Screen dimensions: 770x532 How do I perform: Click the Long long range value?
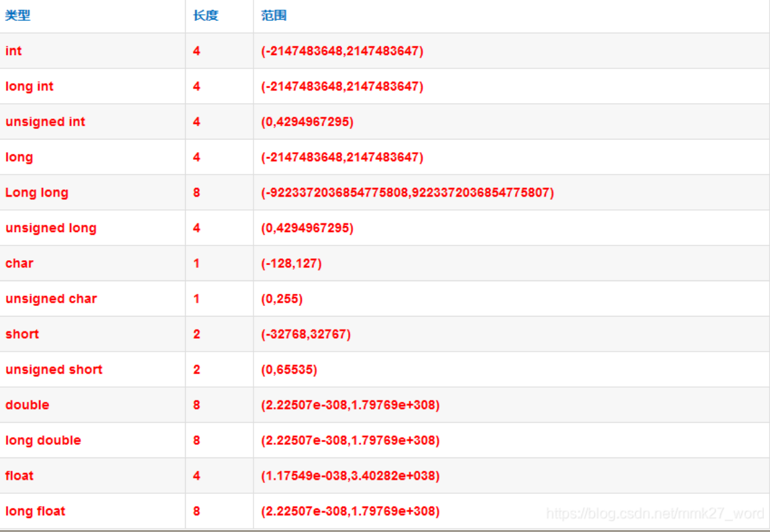click(x=408, y=193)
